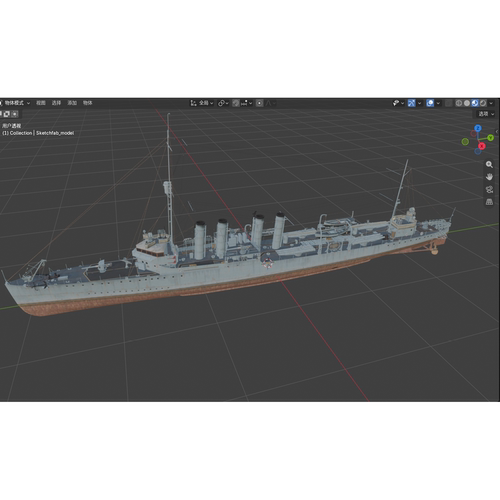
Task: Expand the sidebar arrow at right edge
Action: [x=497, y=132]
